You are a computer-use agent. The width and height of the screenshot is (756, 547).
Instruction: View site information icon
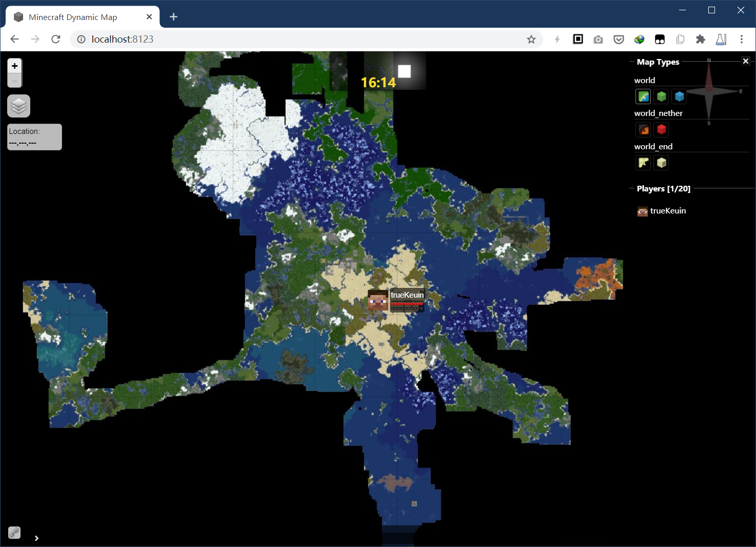click(x=81, y=40)
